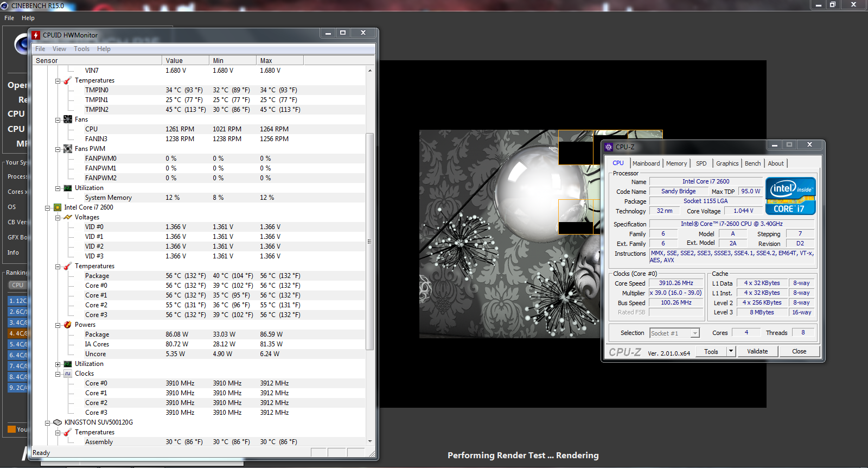Click the Intel Core i7 logo in CPU-Z
Screen dimensions: 868x468
790,196
